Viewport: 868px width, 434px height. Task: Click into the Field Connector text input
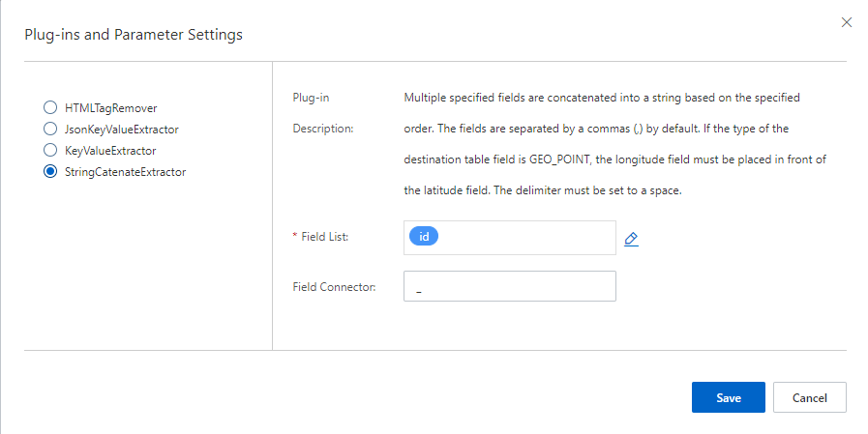tap(510, 287)
